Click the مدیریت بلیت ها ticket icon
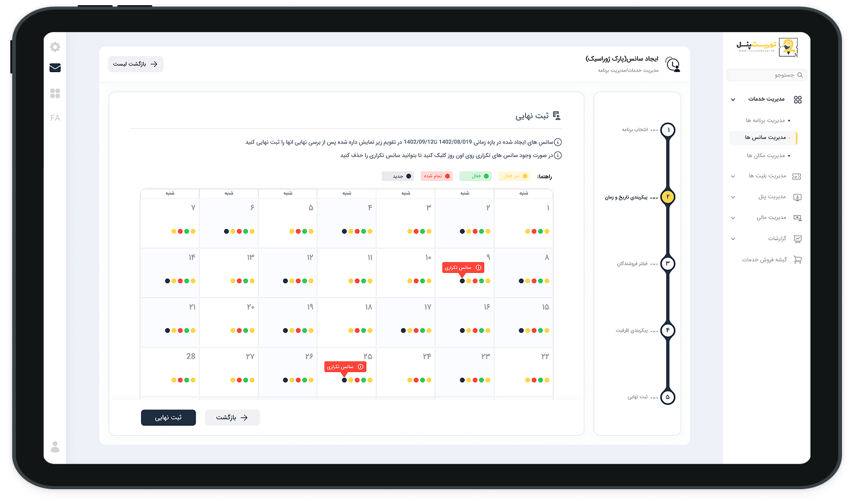851x504 pixels. point(798,176)
